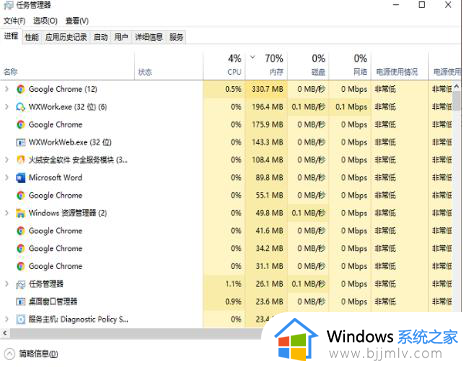The height and width of the screenshot is (367, 463).
Task: Switch to the 用户 tab
Action: (x=121, y=37)
